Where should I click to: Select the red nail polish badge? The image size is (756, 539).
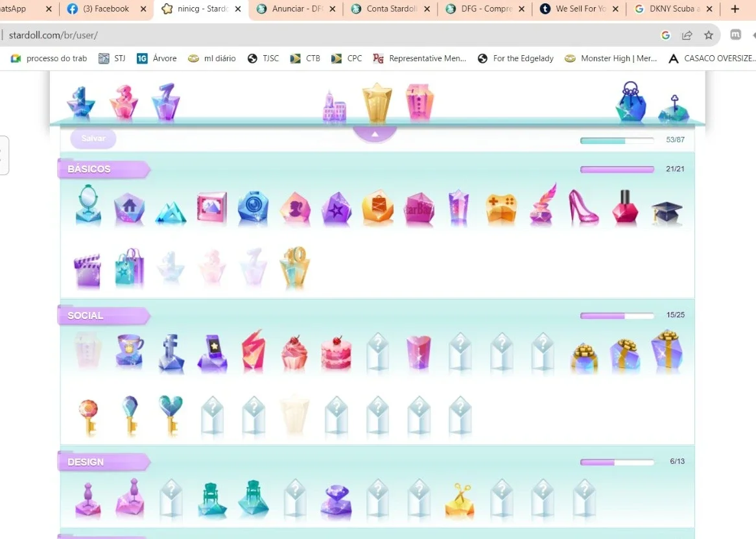[x=625, y=207]
